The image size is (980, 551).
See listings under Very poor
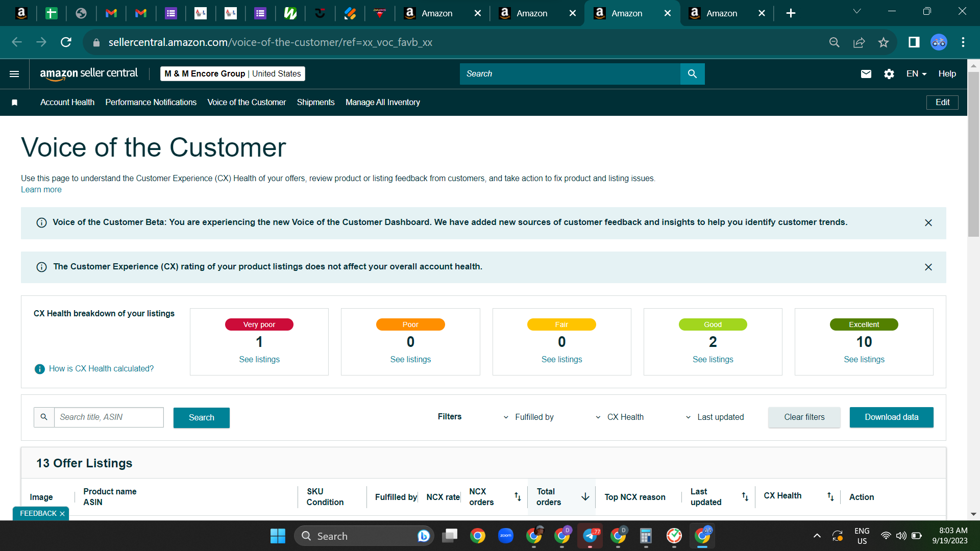[x=259, y=360]
